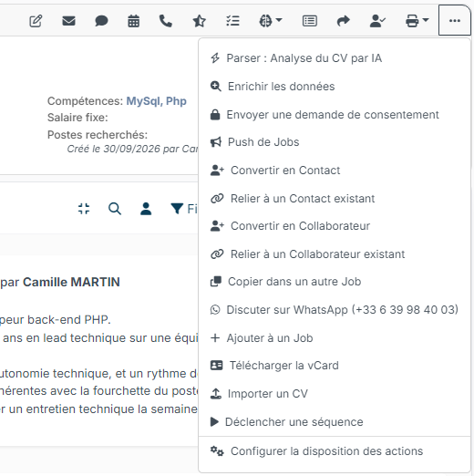Click the user check validation icon
The image size is (474, 476).
coord(377,21)
